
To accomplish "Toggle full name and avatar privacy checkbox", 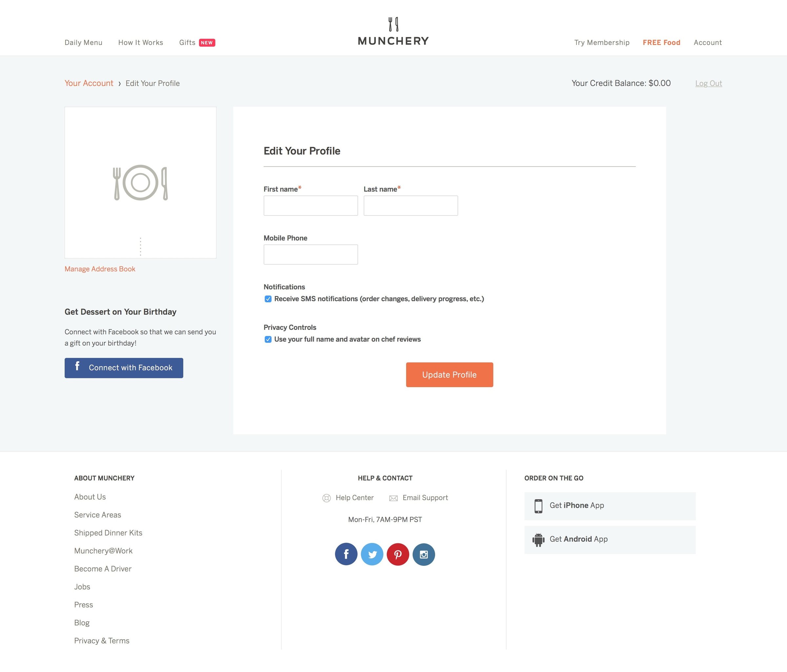I will (x=268, y=339).
